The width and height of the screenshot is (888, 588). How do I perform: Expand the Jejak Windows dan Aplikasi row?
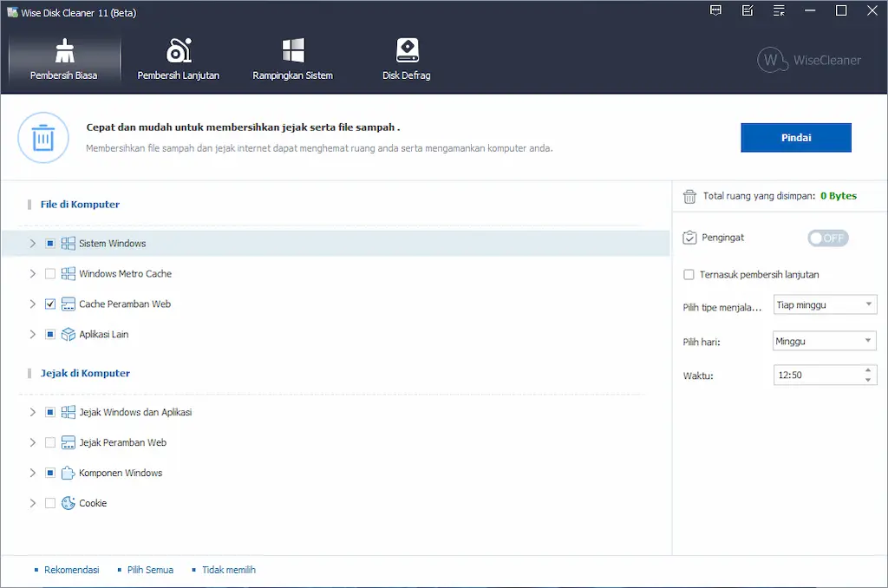tap(33, 413)
